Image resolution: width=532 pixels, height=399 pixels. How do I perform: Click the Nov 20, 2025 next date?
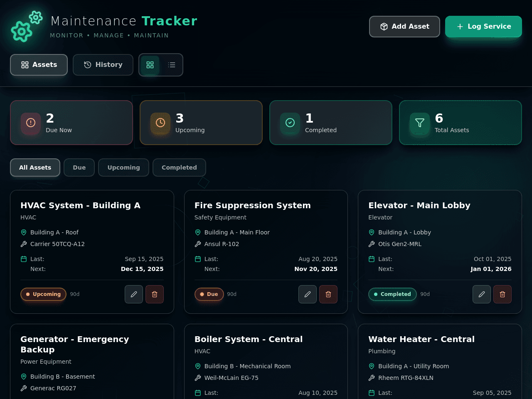pyautogui.click(x=316, y=269)
